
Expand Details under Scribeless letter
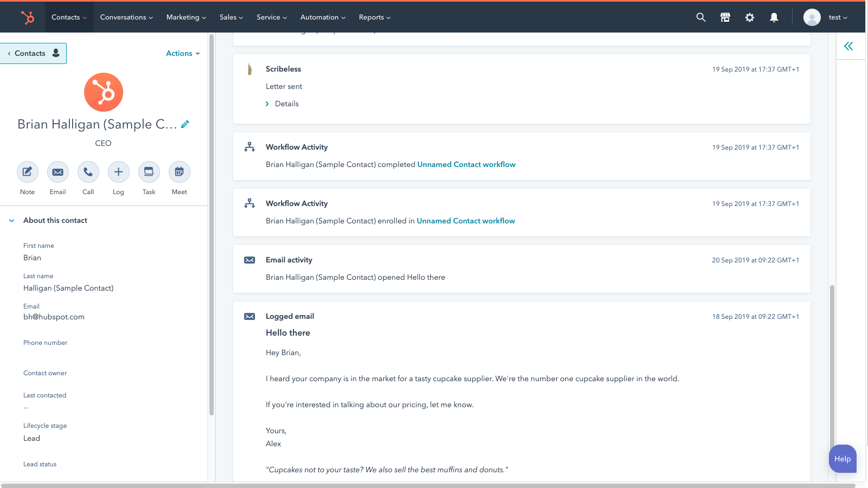286,104
